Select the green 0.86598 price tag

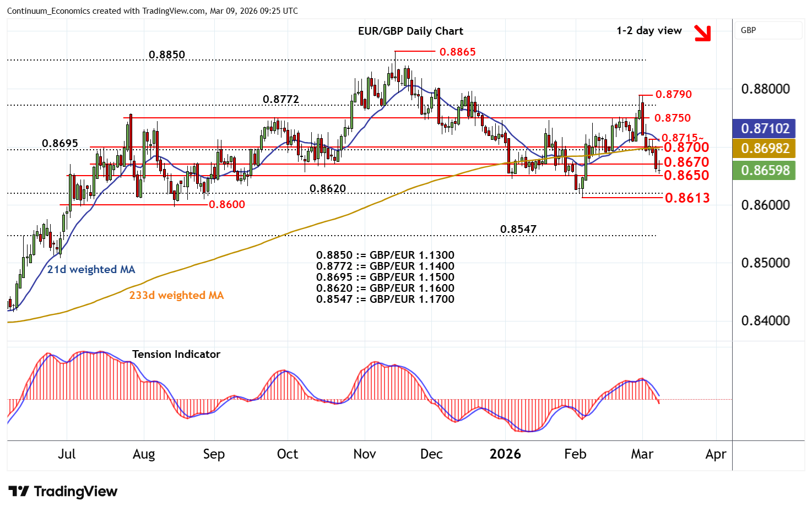pyautogui.click(x=765, y=171)
